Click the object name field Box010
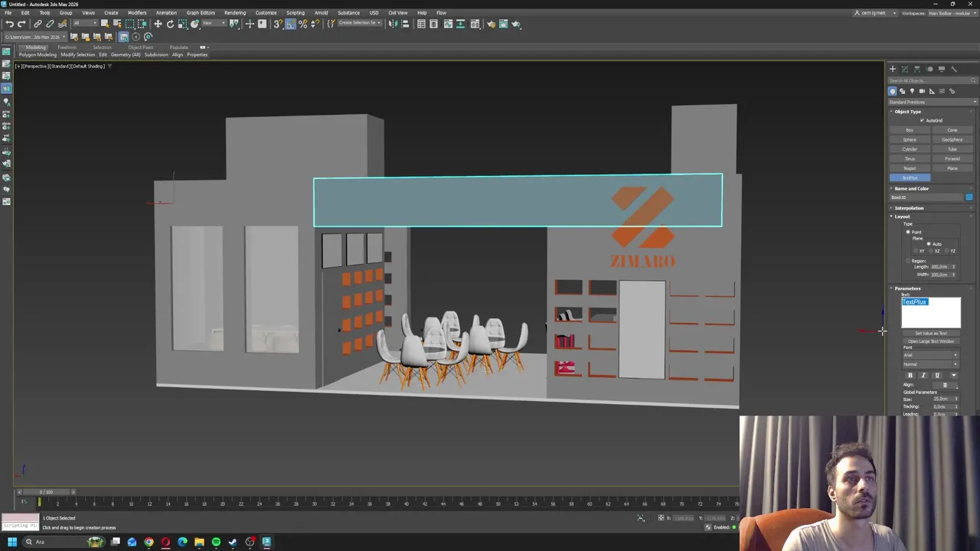 (x=926, y=197)
